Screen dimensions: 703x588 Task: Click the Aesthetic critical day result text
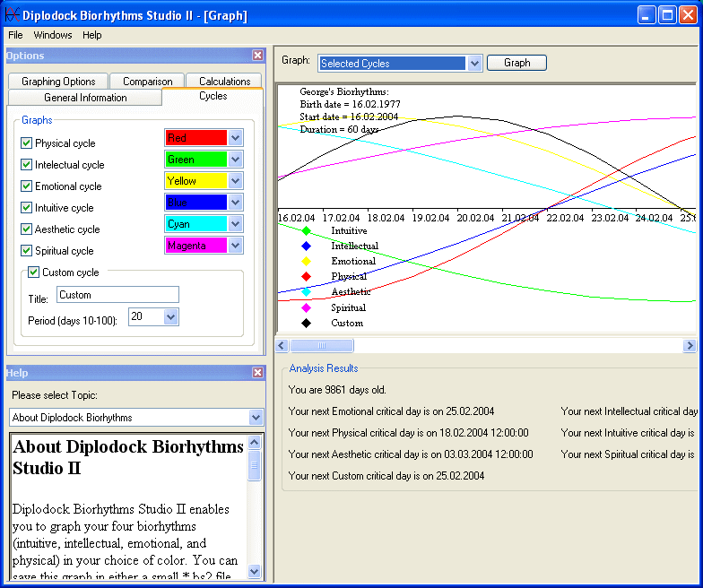pos(411,454)
